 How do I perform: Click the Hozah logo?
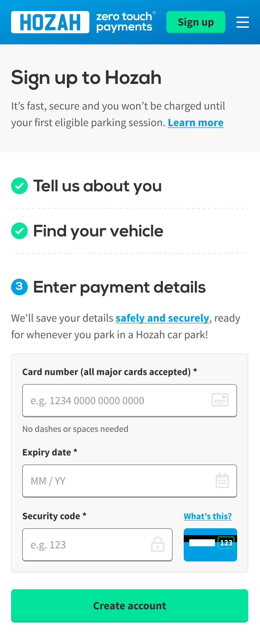50,22
